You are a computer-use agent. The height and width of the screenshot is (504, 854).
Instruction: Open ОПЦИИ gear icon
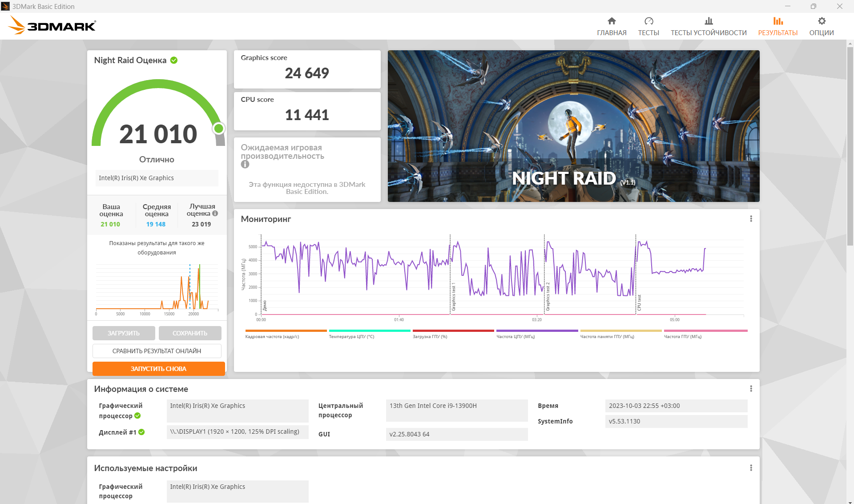click(x=822, y=21)
